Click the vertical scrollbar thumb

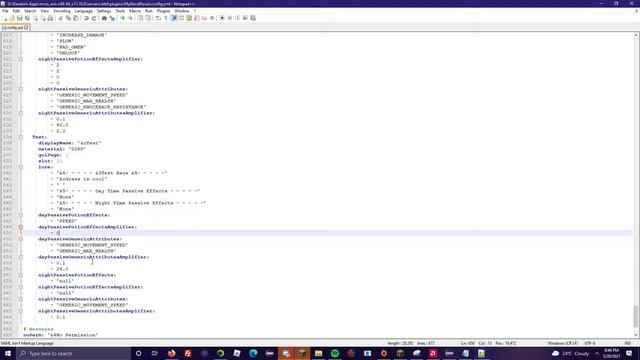636,316
